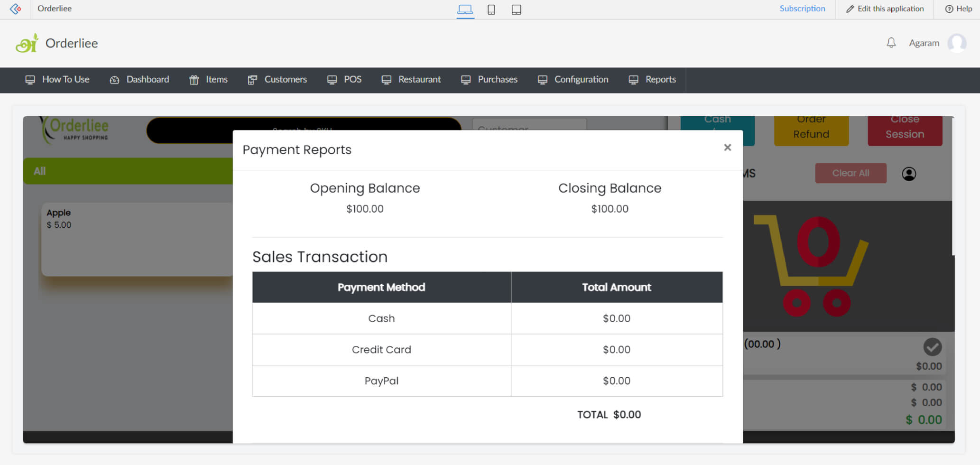Select the active desktop preview icon
This screenshot has height=465, width=980.
(x=465, y=9)
